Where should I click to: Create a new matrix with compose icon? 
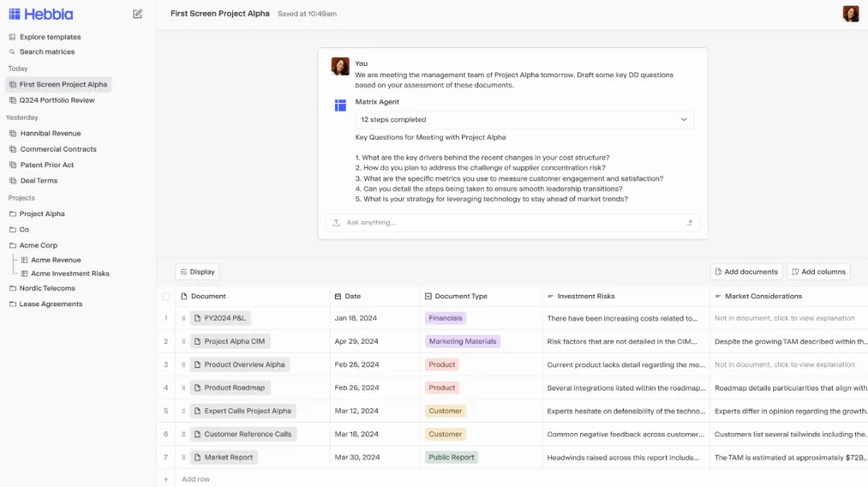pyautogui.click(x=137, y=14)
